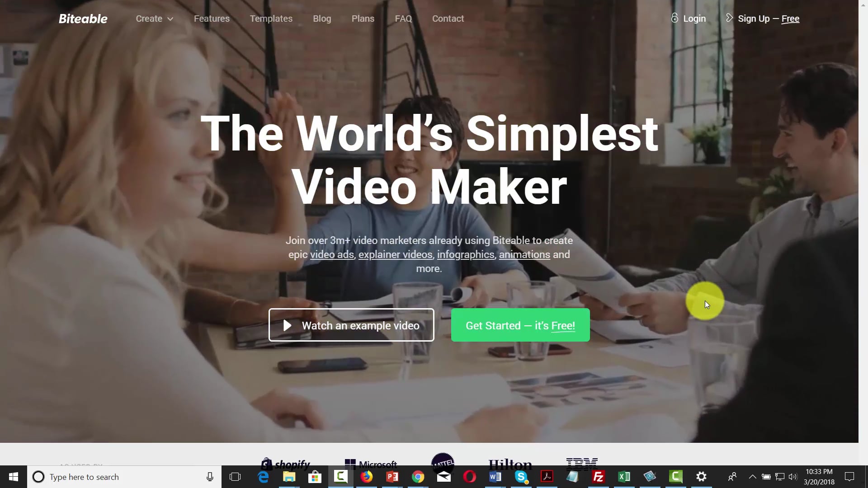Open the Templates page
Image resolution: width=868 pixels, height=488 pixels.
(x=271, y=19)
